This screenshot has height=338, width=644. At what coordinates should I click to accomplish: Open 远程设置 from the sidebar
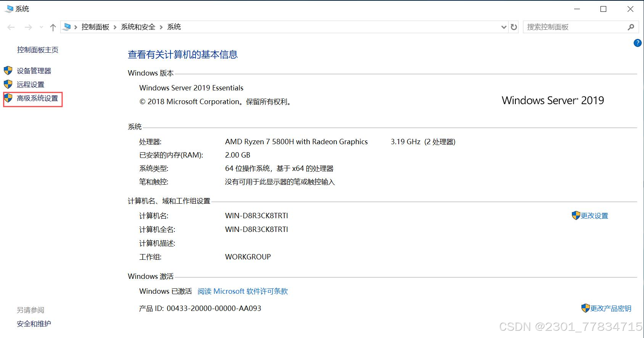(31, 85)
